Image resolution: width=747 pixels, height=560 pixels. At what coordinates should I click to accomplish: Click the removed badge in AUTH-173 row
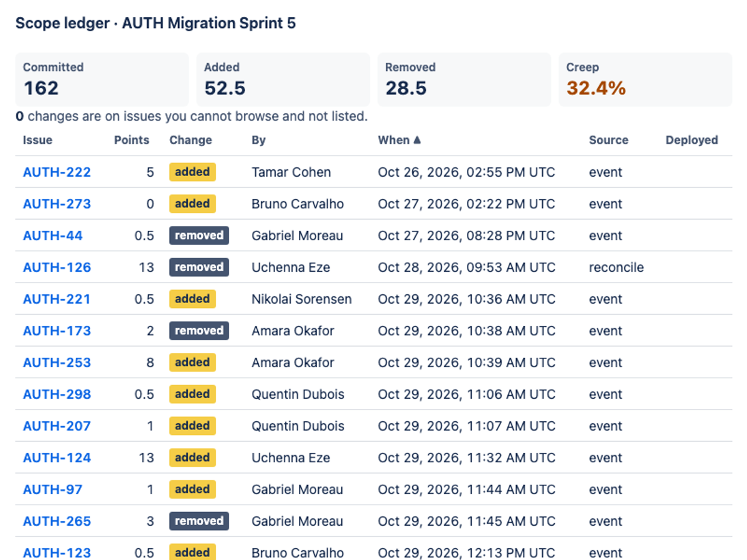(x=199, y=330)
